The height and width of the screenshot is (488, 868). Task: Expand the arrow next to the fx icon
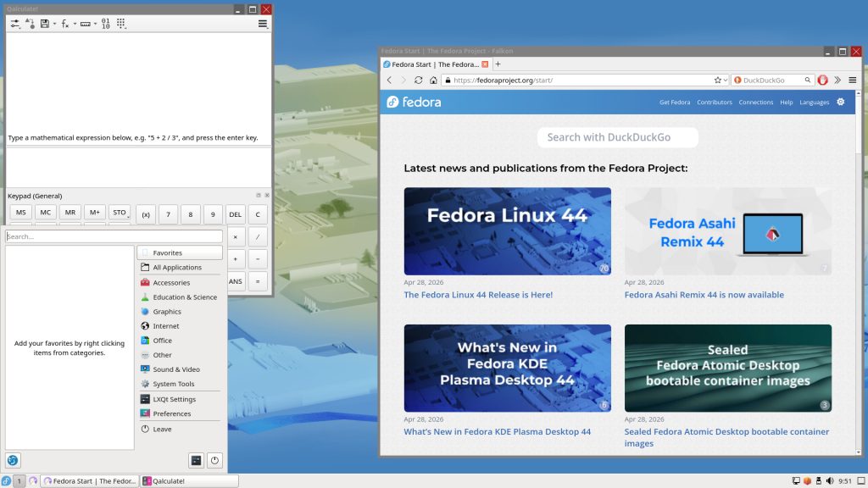(x=75, y=24)
